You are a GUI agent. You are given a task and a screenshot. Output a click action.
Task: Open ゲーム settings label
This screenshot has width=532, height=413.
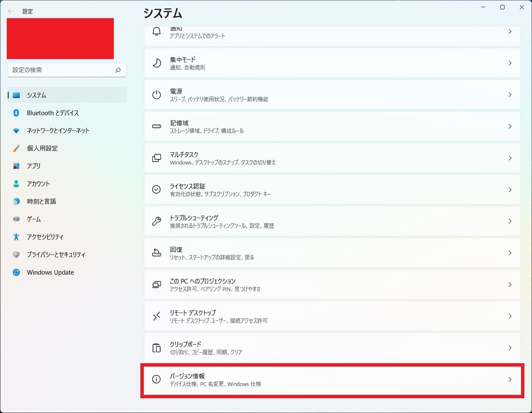click(x=34, y=219)
